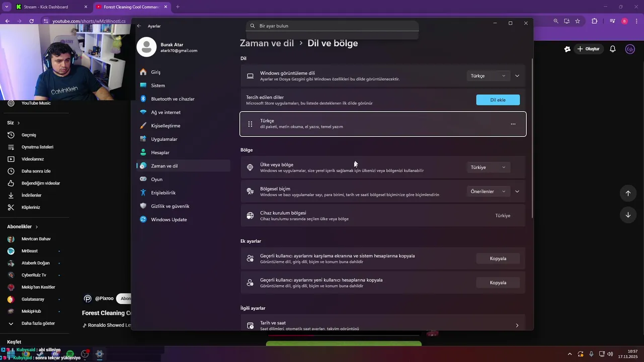Expand the Siz section in YouTube sidebar
The image size is (644, 362).
(x=14, y=123)
